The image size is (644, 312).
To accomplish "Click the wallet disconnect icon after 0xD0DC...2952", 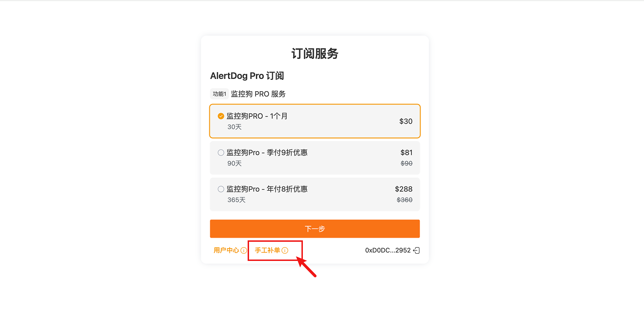I will pos(416,250).
